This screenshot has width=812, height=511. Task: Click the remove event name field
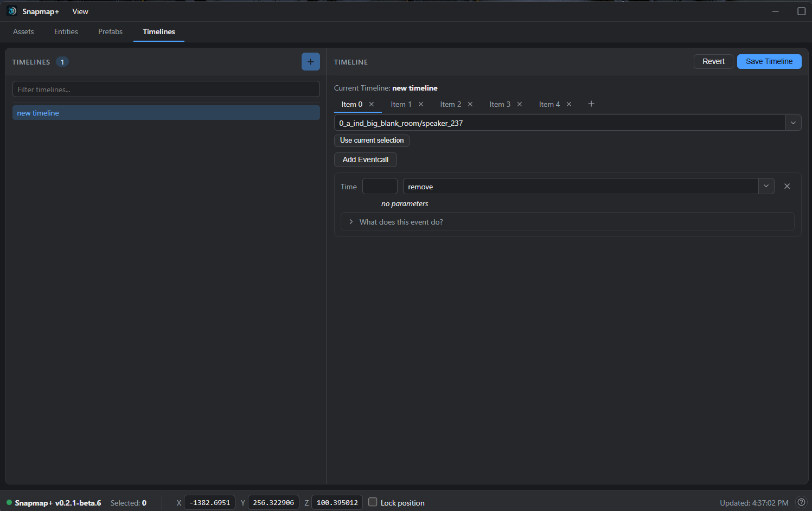[x=580, y=186]
